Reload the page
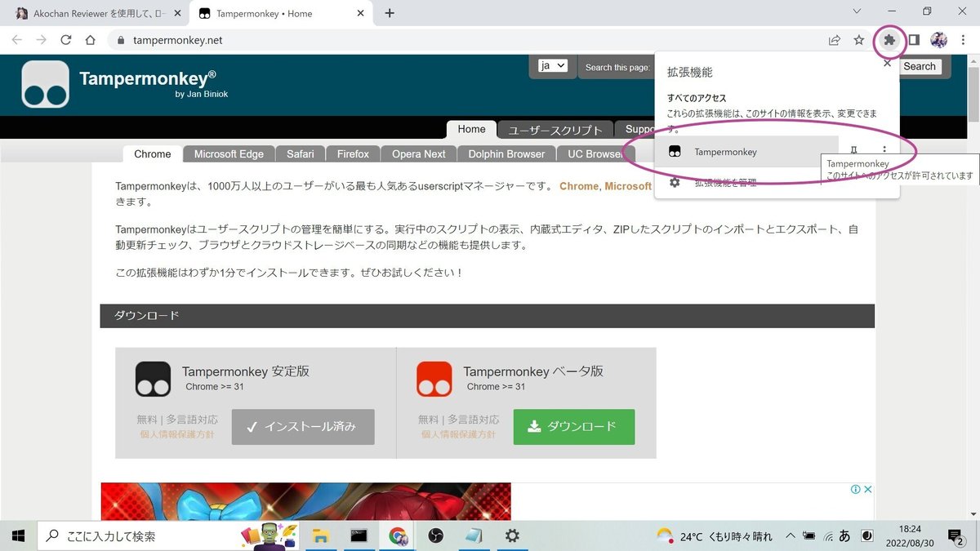This screenshot has height=551, width=980. [66, 40]
